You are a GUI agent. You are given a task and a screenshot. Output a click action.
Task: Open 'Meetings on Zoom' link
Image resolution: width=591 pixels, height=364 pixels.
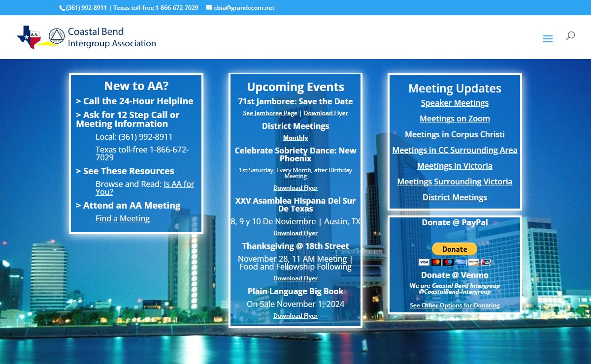pos(455,119)
